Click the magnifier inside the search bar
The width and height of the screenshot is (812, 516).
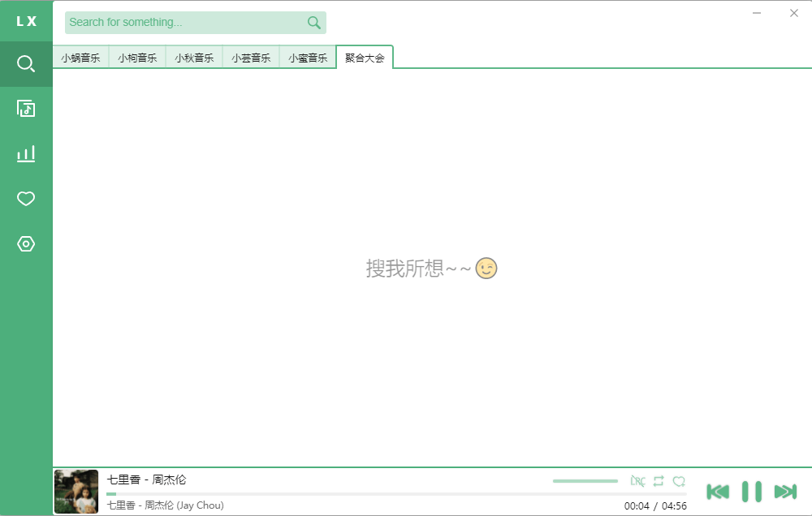pyautogui.click(x=313, y=22)
